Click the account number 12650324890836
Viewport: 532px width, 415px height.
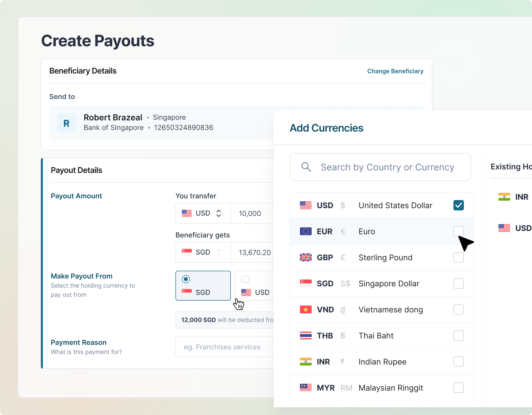184,127
